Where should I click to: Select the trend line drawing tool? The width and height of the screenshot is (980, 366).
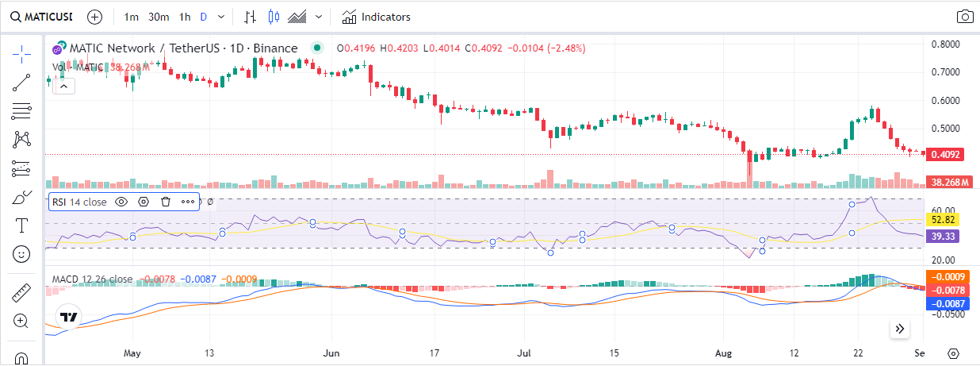(x=21, y=82)
